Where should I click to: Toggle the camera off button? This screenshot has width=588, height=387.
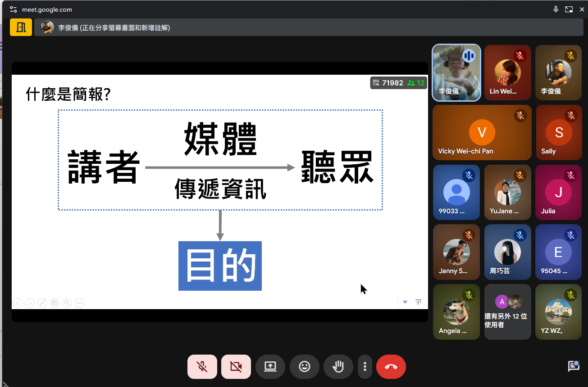tap(236, 367)
